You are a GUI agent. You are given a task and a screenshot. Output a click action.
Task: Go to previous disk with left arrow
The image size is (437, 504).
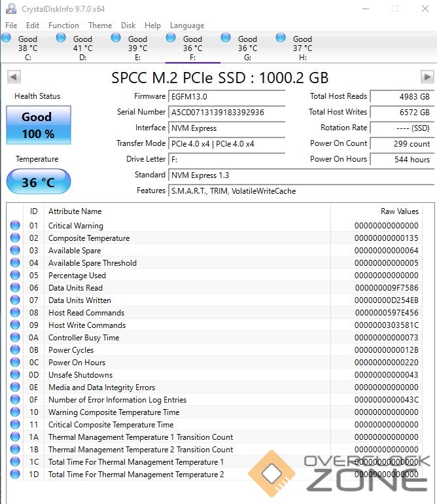click(14, 77)
